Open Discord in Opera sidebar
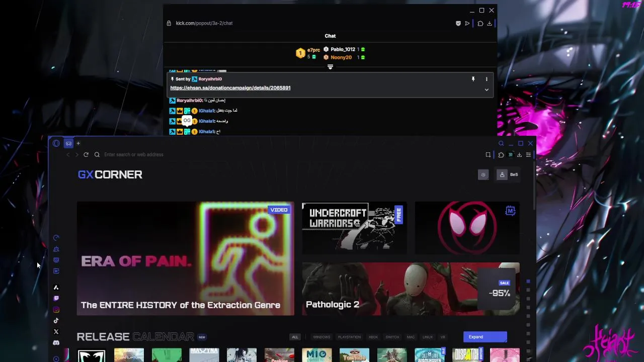Image resolution: width=644 pixels, height=362 pixels. (x=56, y=343)
